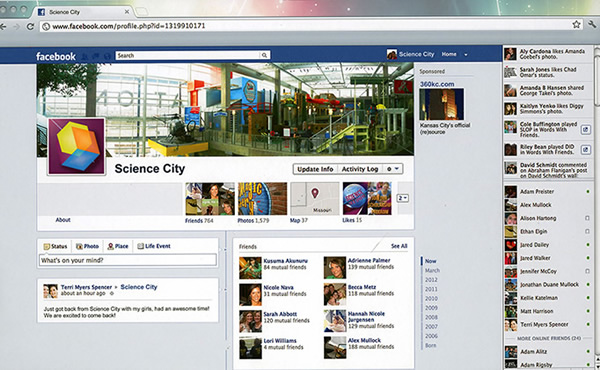Open the Activity Log

pyautogui.click(x=360, y=169)
